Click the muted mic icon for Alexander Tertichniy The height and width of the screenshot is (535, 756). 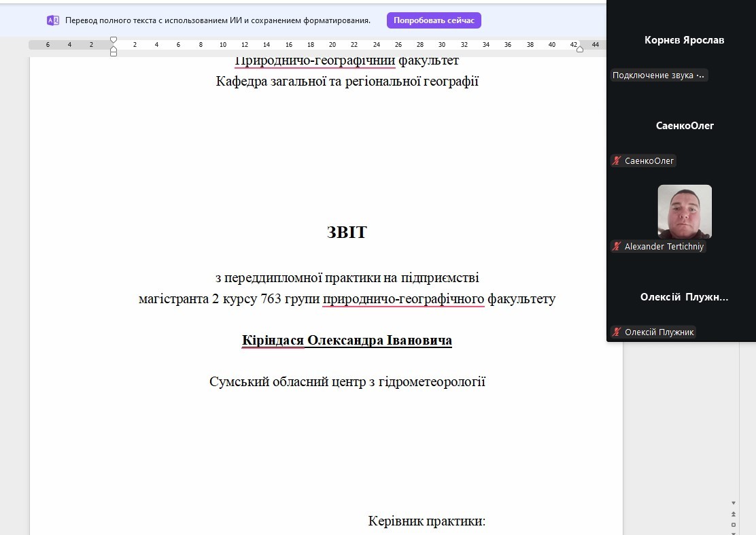tap(617, 247)
